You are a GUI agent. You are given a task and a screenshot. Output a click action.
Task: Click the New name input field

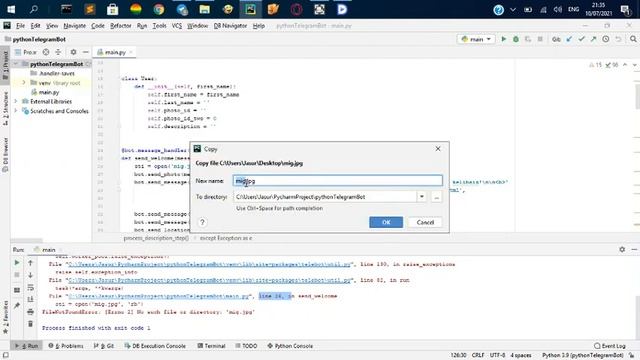coord(338,181)
